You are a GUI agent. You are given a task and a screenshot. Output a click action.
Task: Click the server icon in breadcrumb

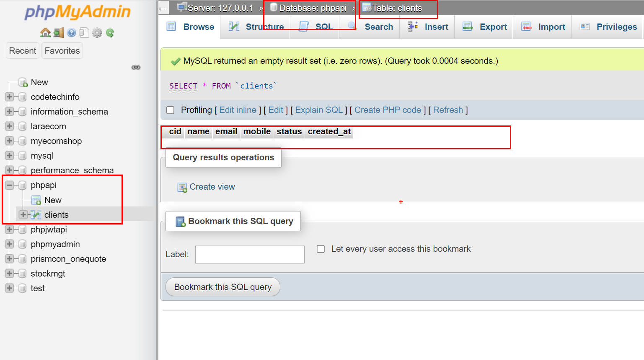[x=181, y=7]
